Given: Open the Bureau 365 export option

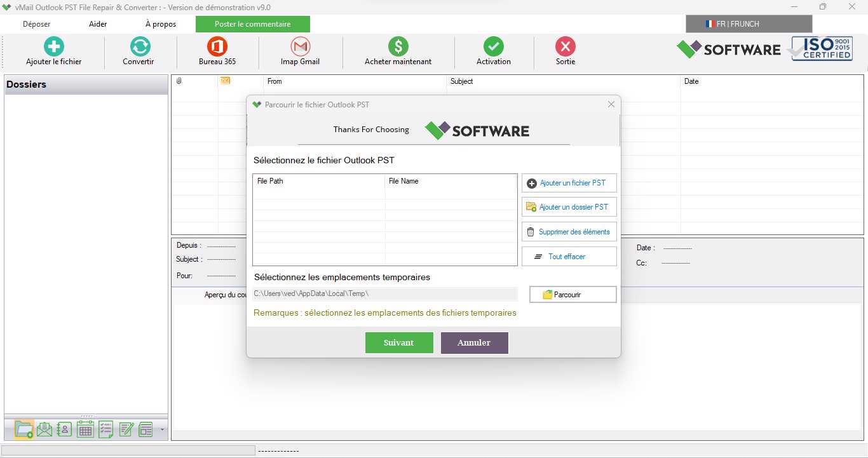Looking at the screenshot, I should point(217,46).
